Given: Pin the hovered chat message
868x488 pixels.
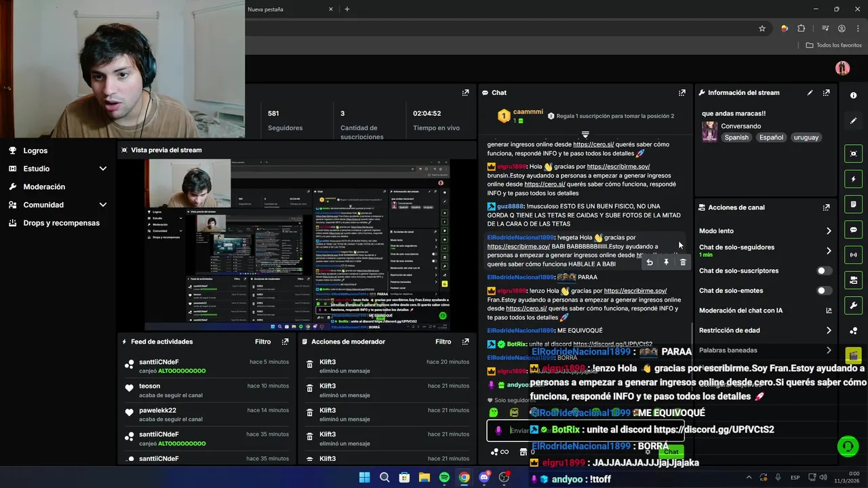Looking at the screenshot, I should click(x=666, y=262).
